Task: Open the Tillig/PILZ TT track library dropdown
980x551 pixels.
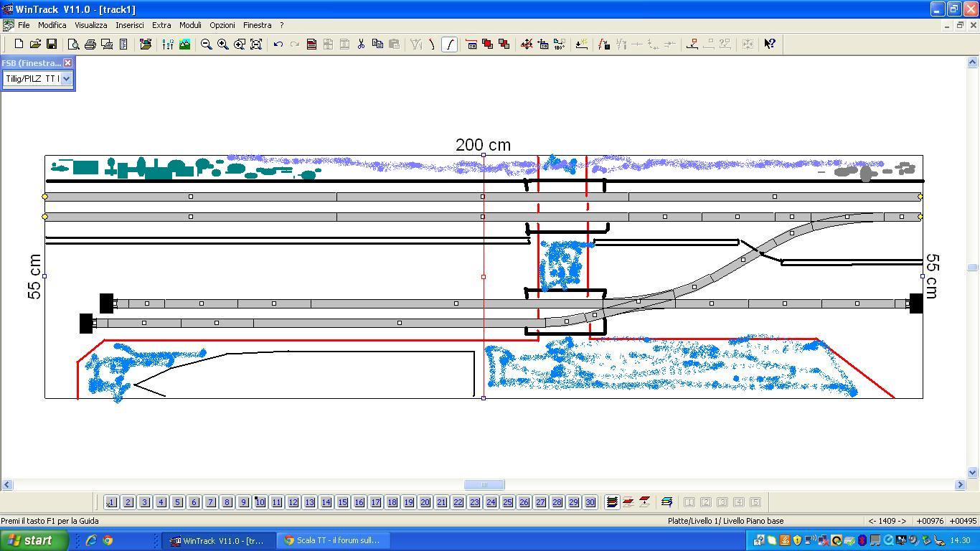Action: point(66,78)
